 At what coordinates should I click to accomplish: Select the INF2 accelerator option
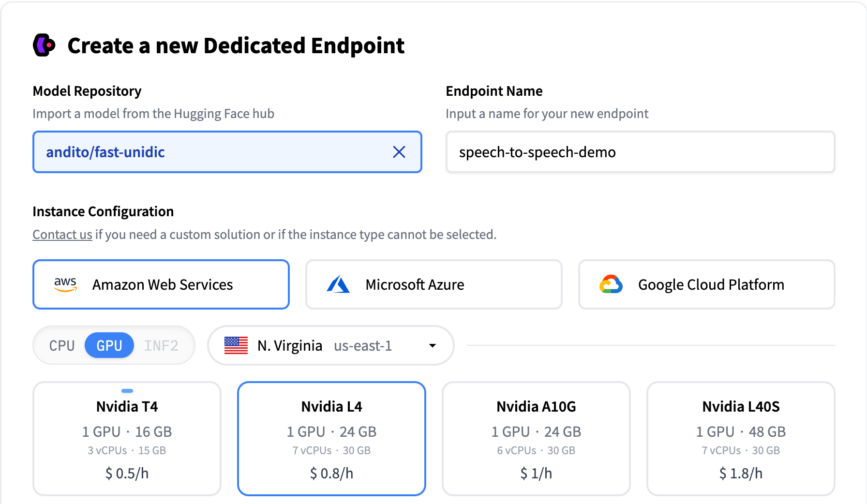[162, 345]
